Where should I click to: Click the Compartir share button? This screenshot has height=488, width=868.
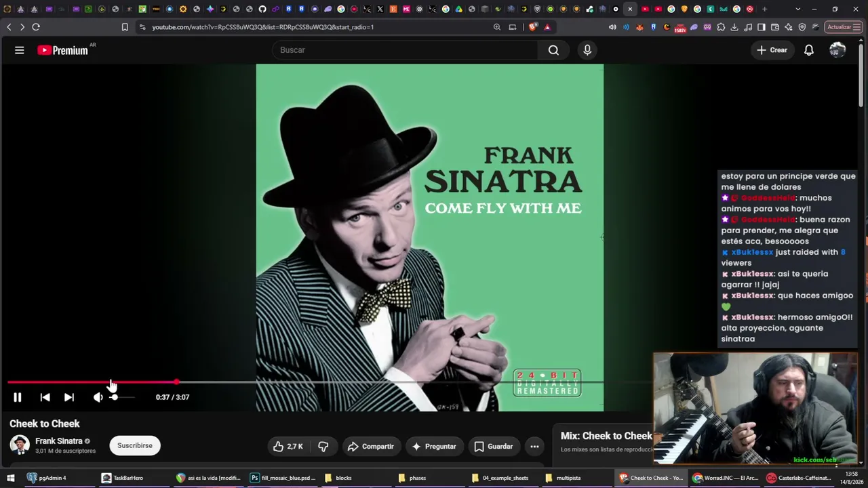[x=370, y=446]
